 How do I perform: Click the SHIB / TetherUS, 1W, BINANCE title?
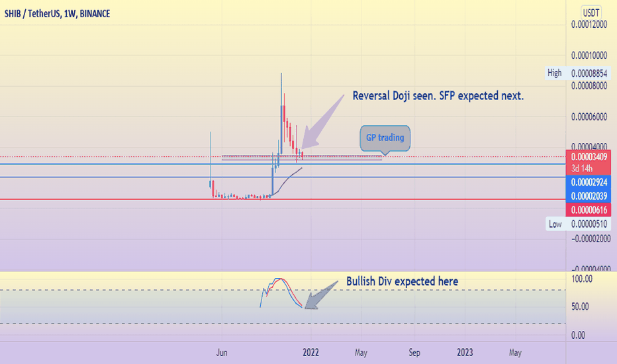tap(57, 14)
